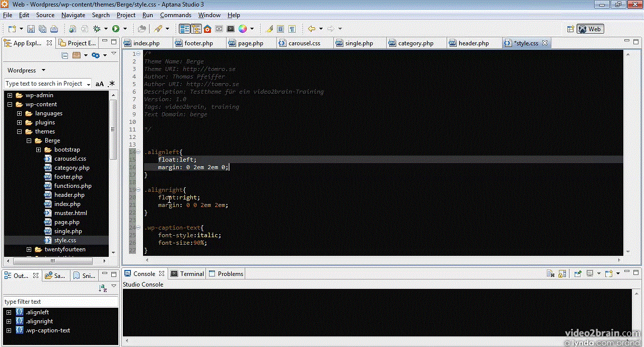Image resolution: width=644 pixels, height=347 pixels.
Task: Switch to the Snippets tab
Action: pyautogui.click(x=84, y=276)
